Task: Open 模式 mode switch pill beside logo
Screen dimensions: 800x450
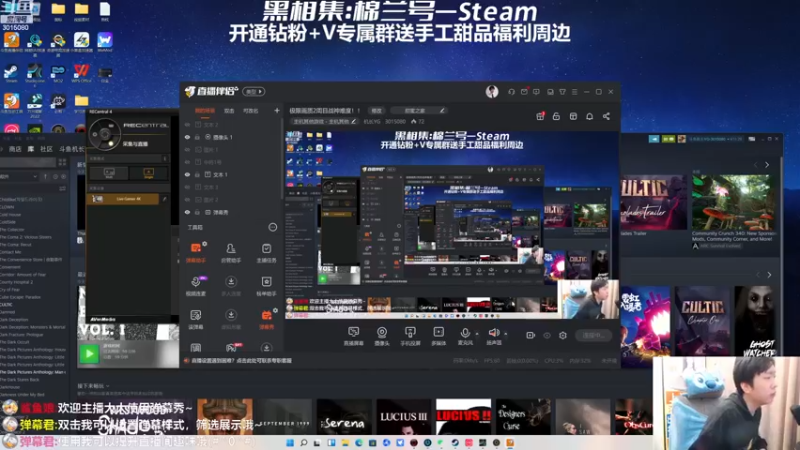Action: (254, 92)
